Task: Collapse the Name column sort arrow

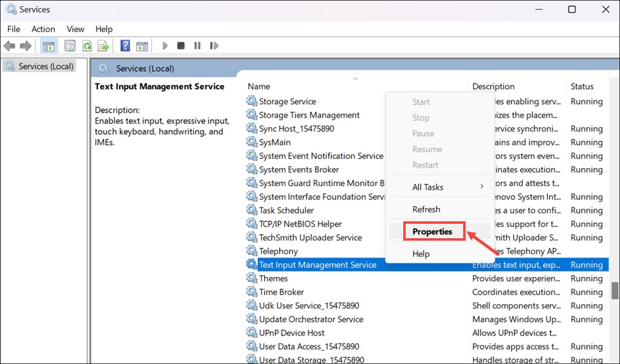Action: [355, 79]
